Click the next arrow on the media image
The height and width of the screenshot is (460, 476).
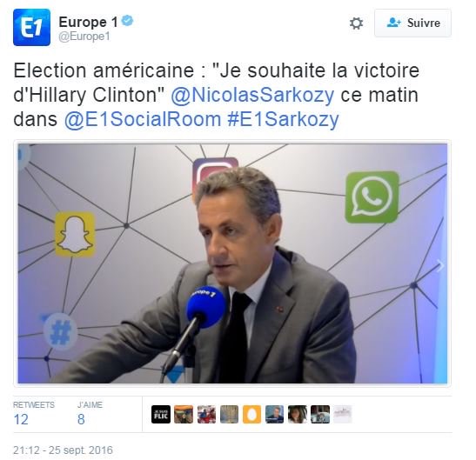(440, 266)
